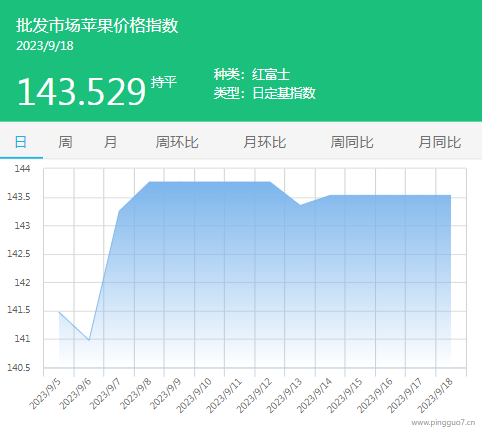The image size is (482, 433).
Task: Switch to the 日 daily tab
Action: click(21, 142)
